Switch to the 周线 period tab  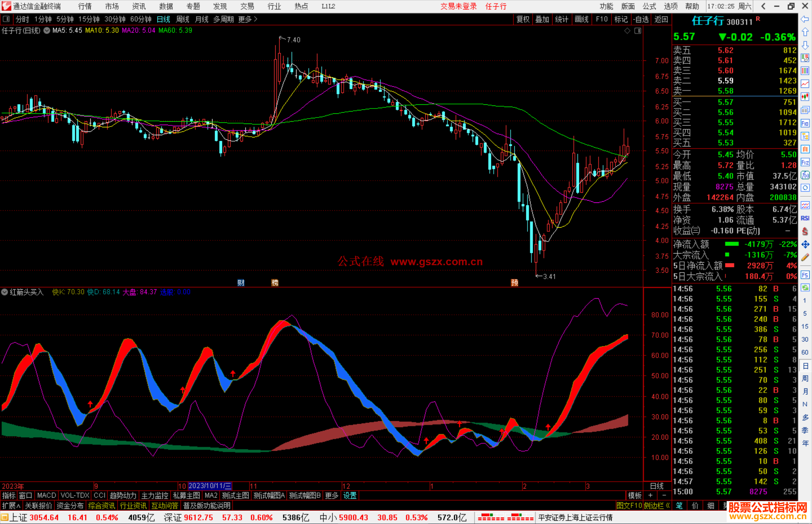tap(183, 19)
